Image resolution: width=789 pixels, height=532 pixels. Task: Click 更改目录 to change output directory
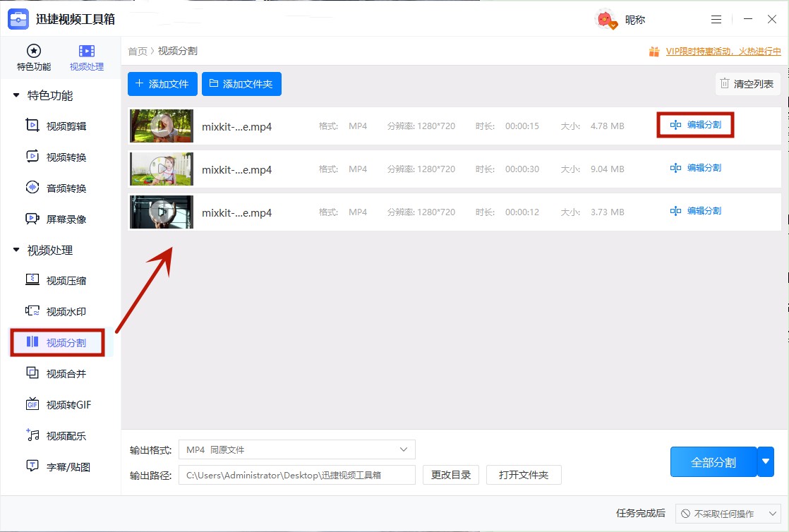pyautogui.click(x=450, y=475)
